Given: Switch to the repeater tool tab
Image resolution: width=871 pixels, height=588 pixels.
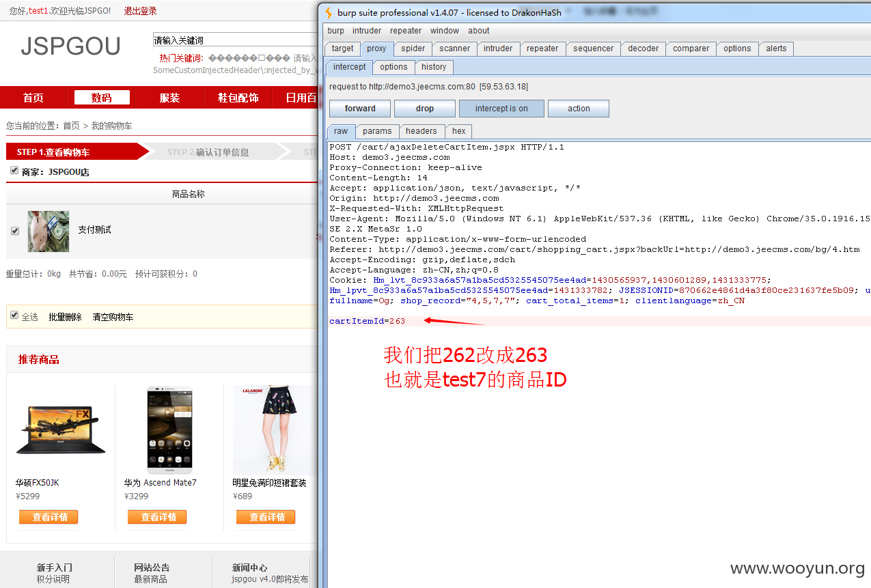Looking at the screenshot, I should coord(542,48).
